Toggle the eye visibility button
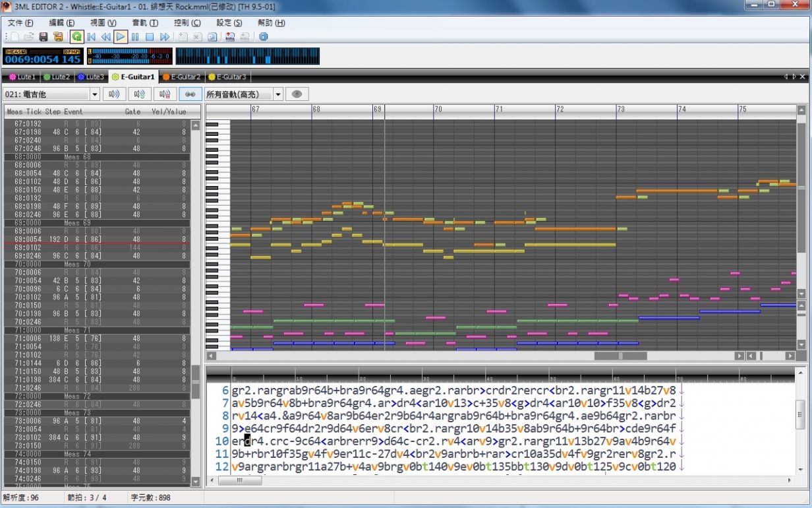 [x=297, y=94]
